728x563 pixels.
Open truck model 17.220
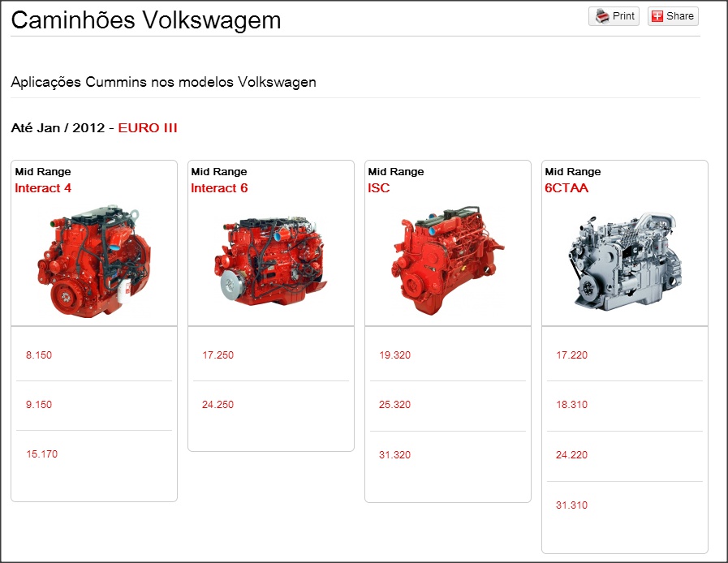pyautogui.click(x=571, y=355)
